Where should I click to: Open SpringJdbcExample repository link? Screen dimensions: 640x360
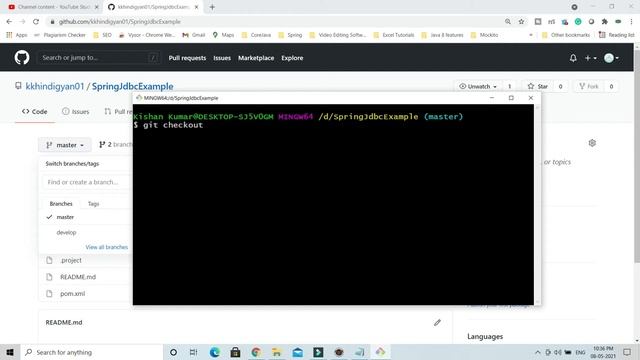(133, 86)
